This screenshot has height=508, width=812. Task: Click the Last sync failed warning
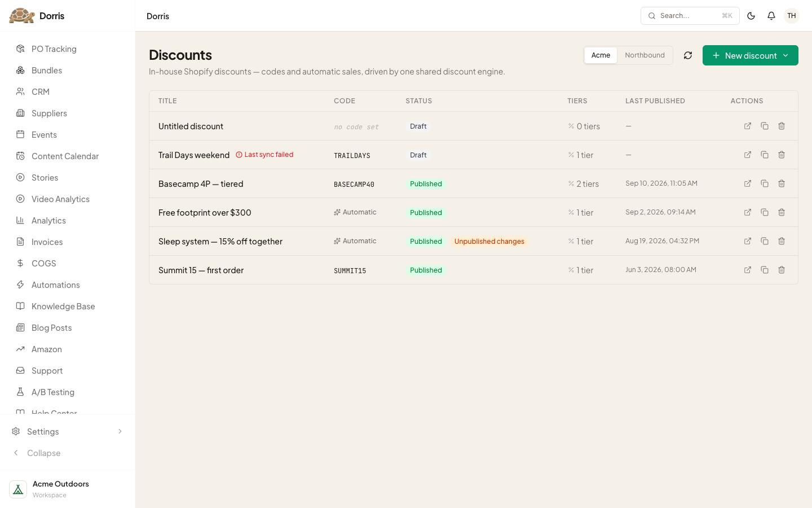[x=264, y=155]
